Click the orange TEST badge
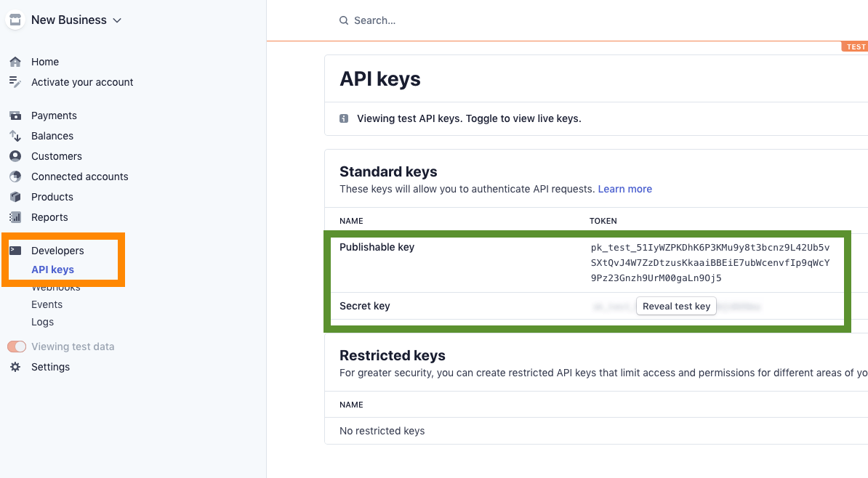 click(855, 47)
